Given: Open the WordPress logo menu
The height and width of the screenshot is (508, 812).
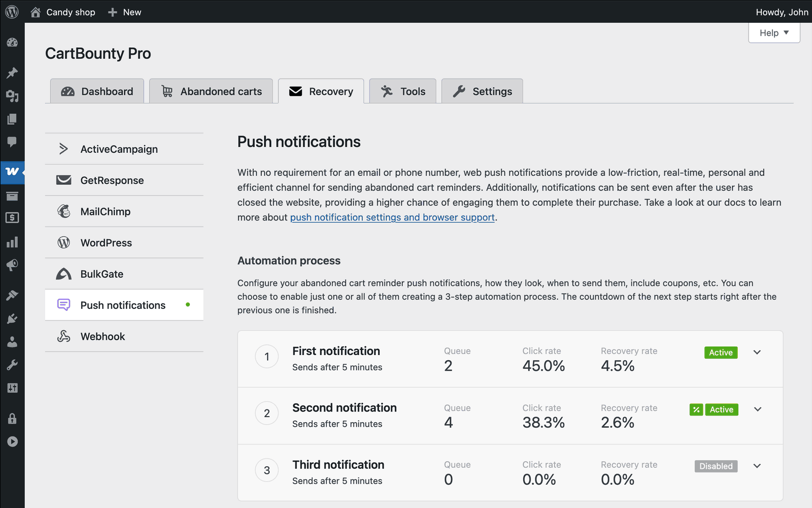Looking at the screenshot, I should pos(12,12).
